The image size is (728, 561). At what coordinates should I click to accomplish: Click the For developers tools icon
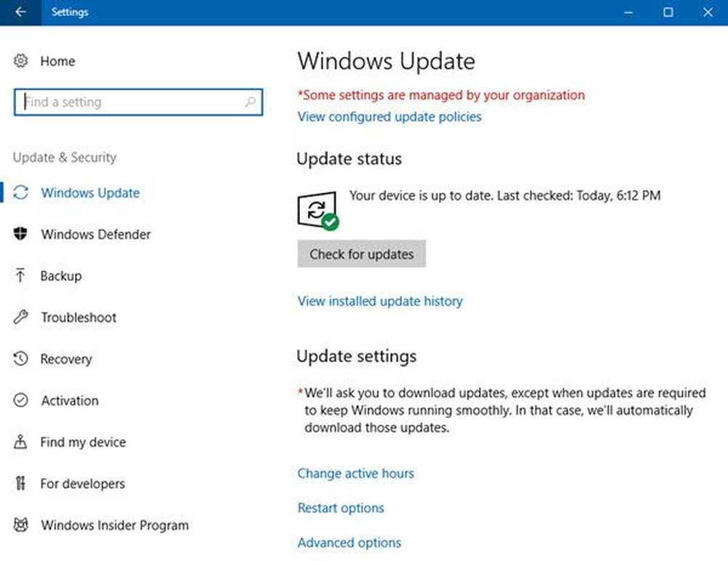21,484
